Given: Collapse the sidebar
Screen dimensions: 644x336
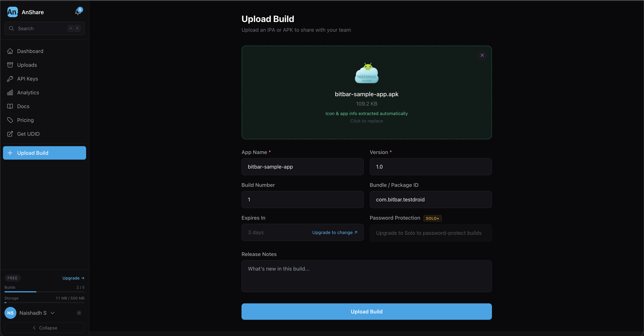Looking at the screenshot, I should [45, 328].
